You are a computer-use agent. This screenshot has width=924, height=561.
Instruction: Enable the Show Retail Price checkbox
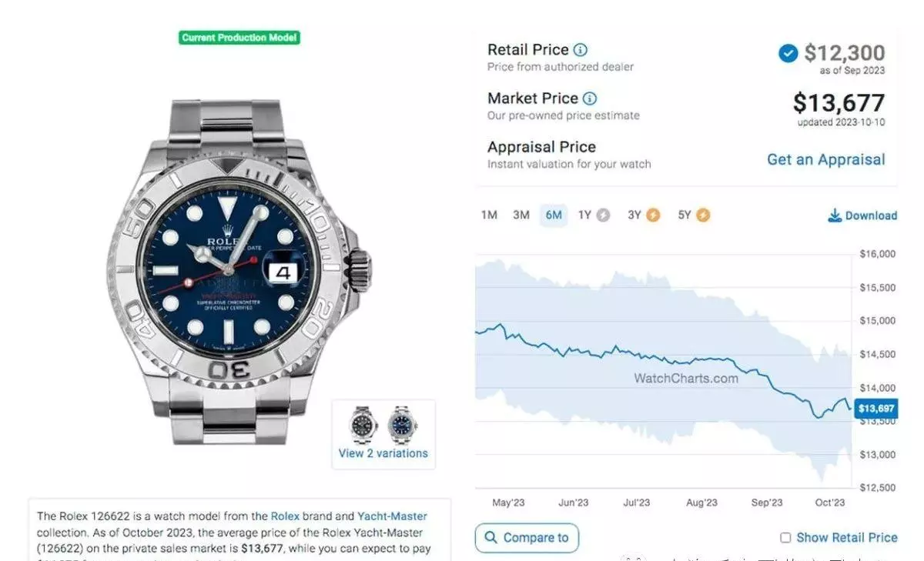click(785, 538)
